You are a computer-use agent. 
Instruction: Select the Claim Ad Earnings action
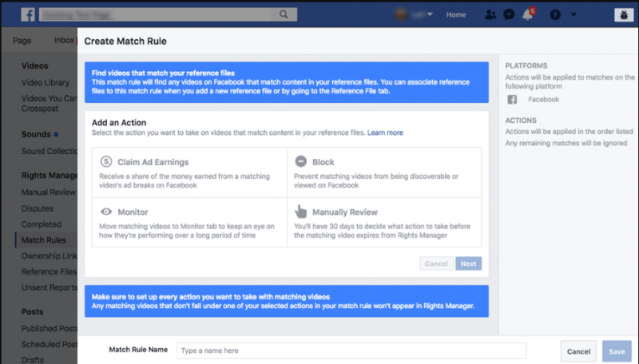[x=189, y=172]
